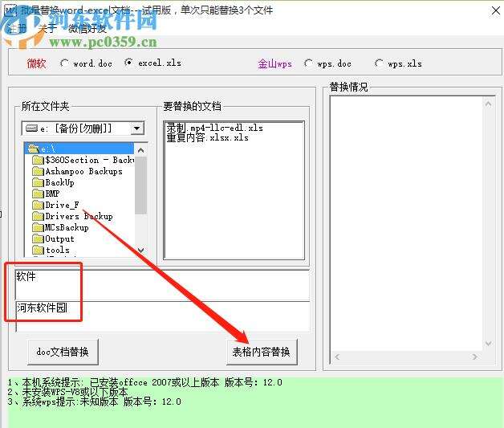Click the 系统wps提示 status line
504x428 pixels.
coord(94,402)
